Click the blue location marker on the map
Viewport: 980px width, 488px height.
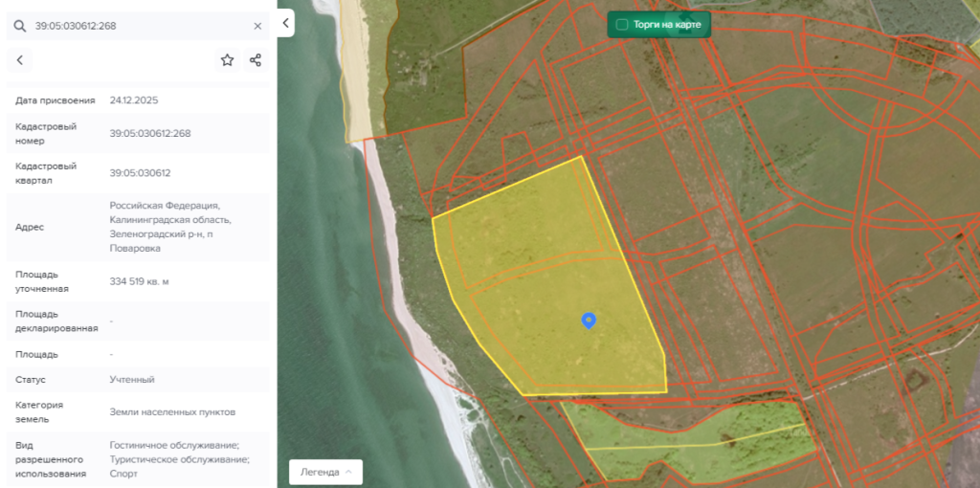coord(589,321)
